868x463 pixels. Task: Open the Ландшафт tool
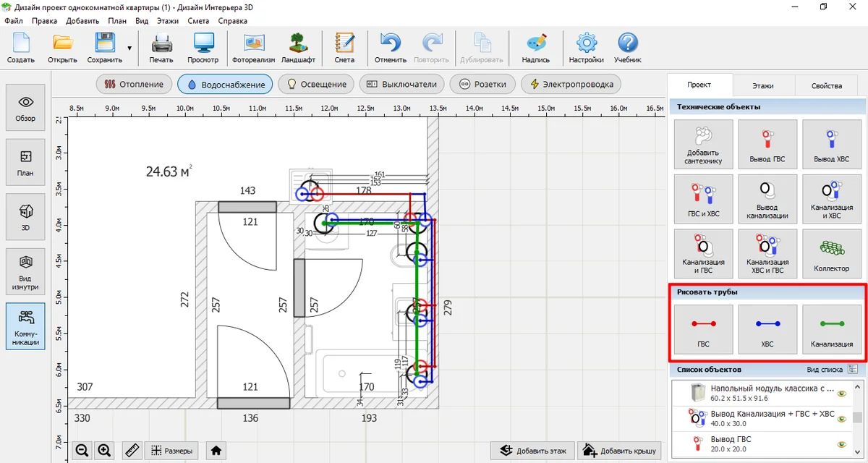pyautogui.click(x=298, y=48)
